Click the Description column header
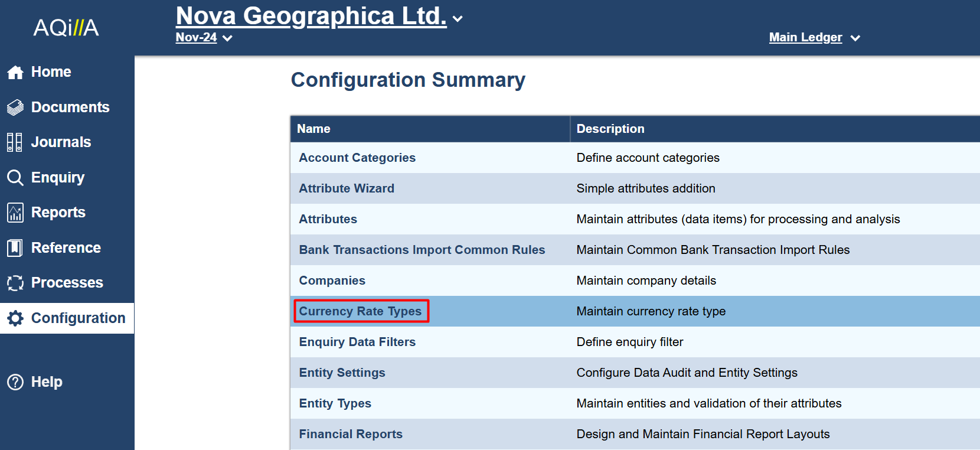980x450 pixels. click(610, 129)
